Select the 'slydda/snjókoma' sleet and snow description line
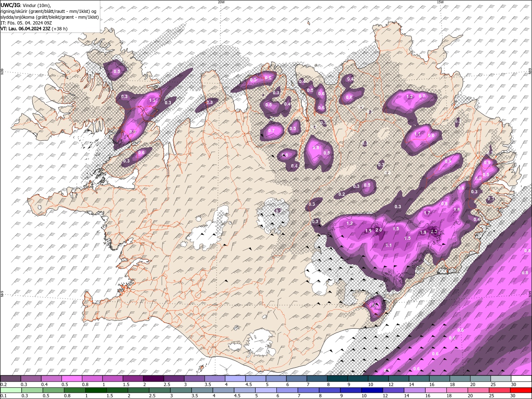The image size is (532, 399). (x=49, y=17)
